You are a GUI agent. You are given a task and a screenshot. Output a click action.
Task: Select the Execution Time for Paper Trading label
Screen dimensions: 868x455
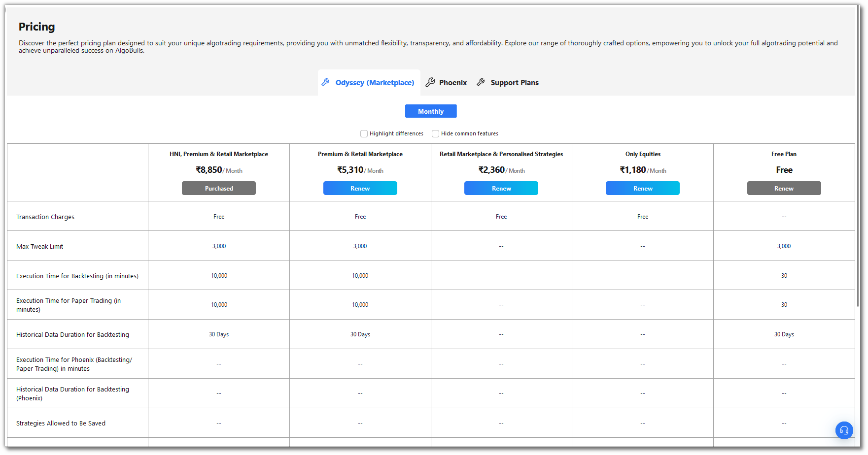click(69, 305)
